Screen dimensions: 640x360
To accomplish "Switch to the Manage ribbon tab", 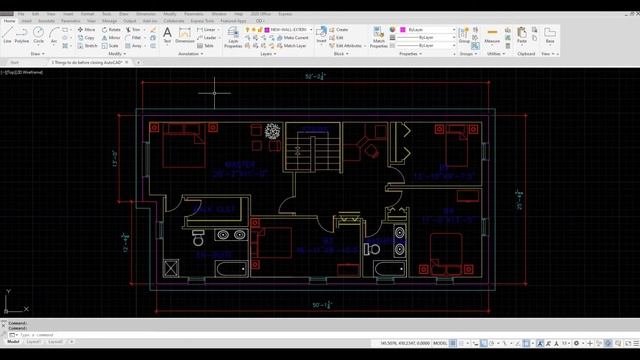I will pyautogui.click(x=109, y=21).
